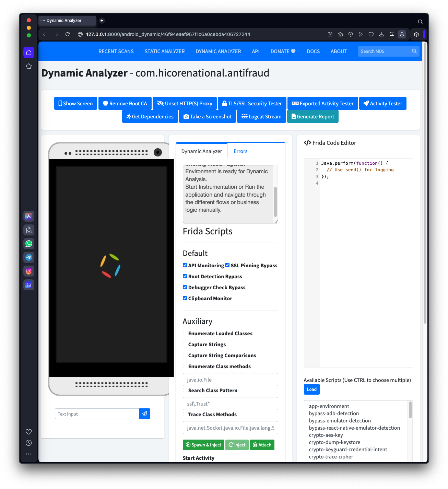The height and width of the screenshot is (489, 448).
Task: Click Unset HTTP(S) Proxy button
Action: (185, 103)
